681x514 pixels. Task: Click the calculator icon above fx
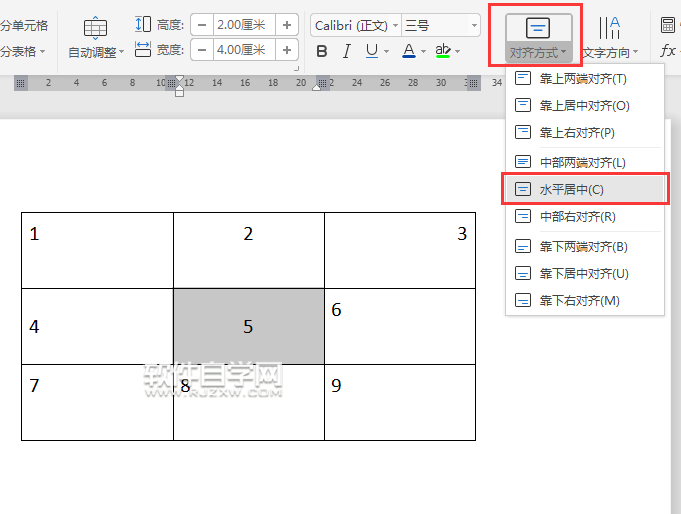[668, 25]
